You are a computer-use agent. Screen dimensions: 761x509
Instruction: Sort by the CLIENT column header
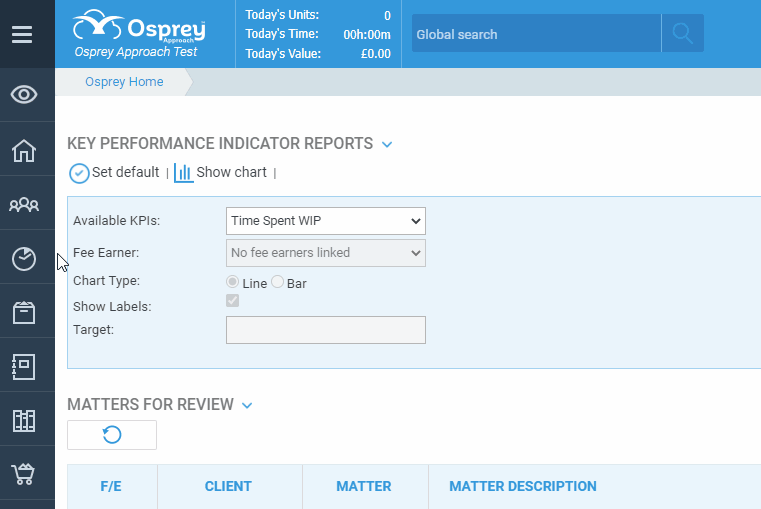click(x=228, y=486)
